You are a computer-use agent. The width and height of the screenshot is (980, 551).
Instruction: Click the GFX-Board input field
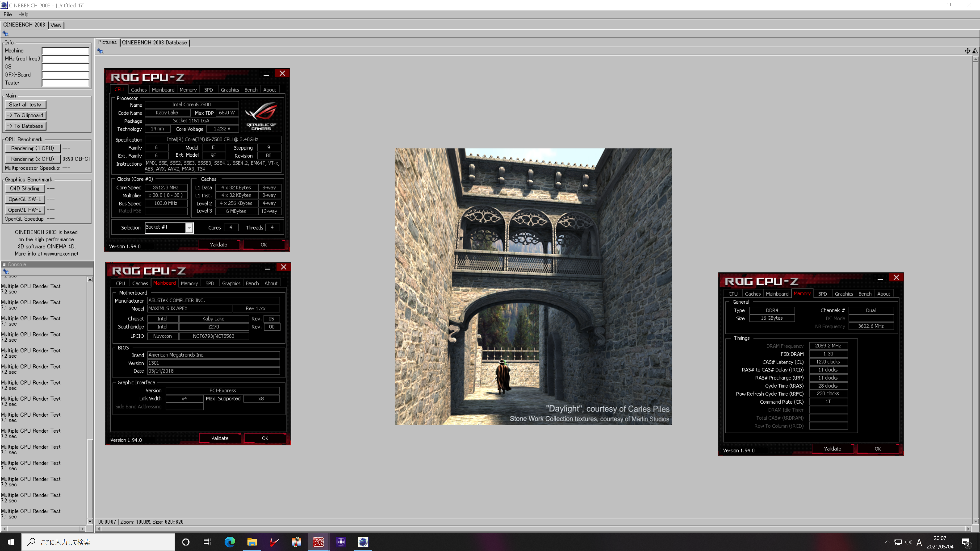65,75
